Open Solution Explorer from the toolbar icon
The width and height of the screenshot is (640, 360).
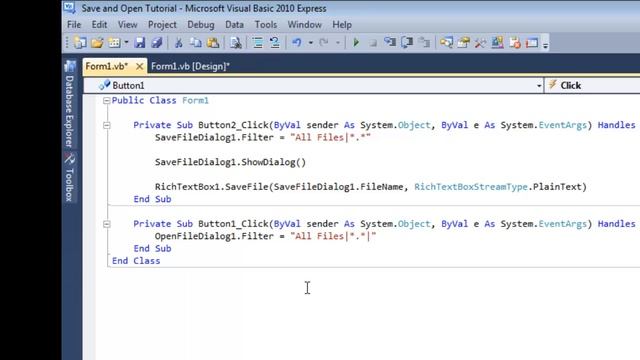(x=446, y=42)
